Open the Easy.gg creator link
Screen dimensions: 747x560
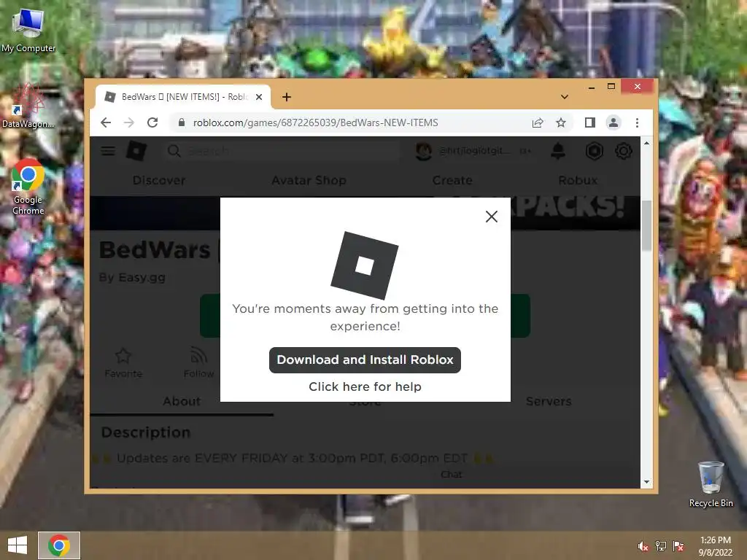coord(142,277)
